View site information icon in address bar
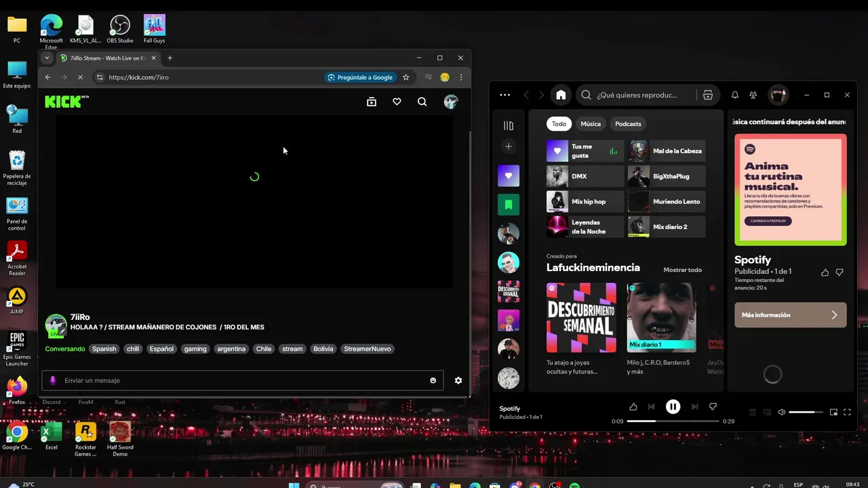This screenshot has height=488, width=868. pos(100,77)
